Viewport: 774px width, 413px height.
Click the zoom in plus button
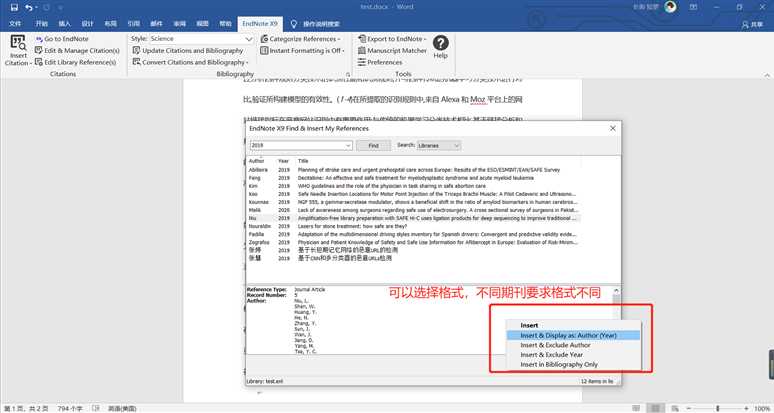point(747,409)
